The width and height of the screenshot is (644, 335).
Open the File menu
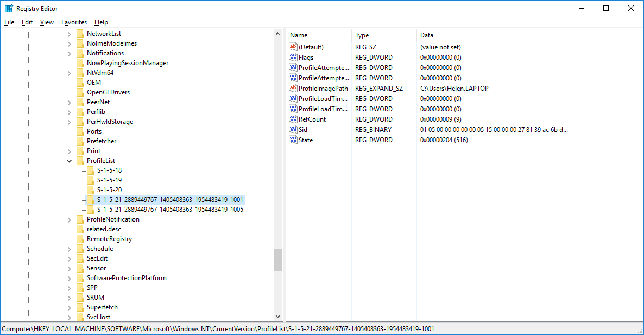[9, 22]
